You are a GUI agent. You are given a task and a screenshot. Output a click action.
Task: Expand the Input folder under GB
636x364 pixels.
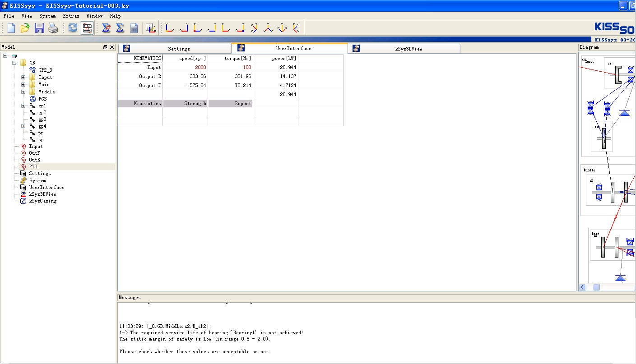[x=23, y=78]
